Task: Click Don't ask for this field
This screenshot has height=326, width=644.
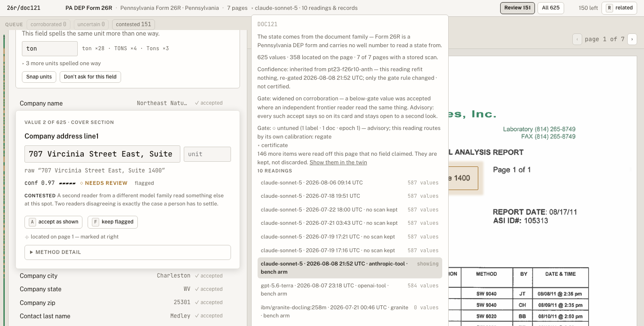Action: pos(90,77)
